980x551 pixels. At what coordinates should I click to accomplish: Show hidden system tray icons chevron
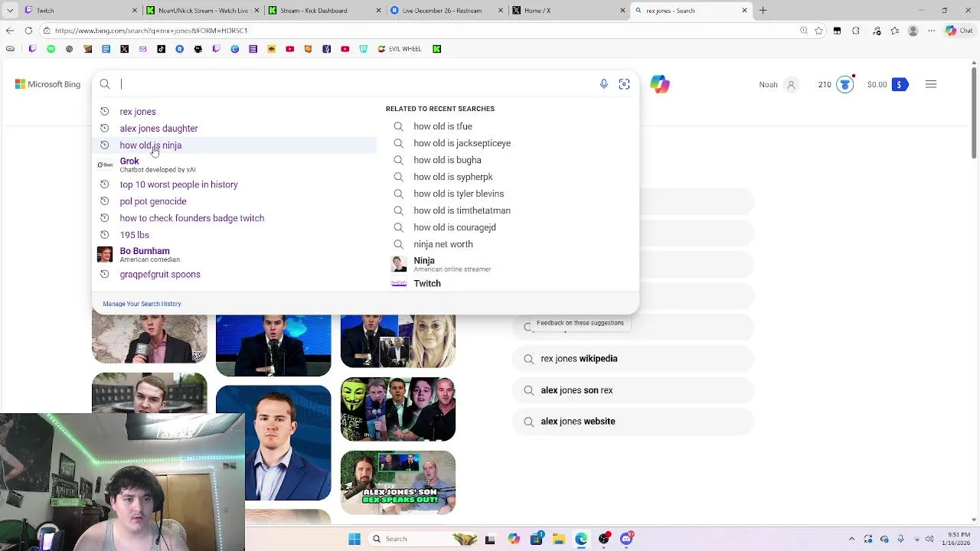pyautogui.click(x=851, y=539)
